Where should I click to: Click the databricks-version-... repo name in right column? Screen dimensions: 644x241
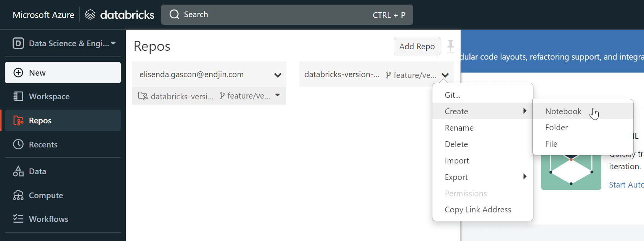point(342,74)
